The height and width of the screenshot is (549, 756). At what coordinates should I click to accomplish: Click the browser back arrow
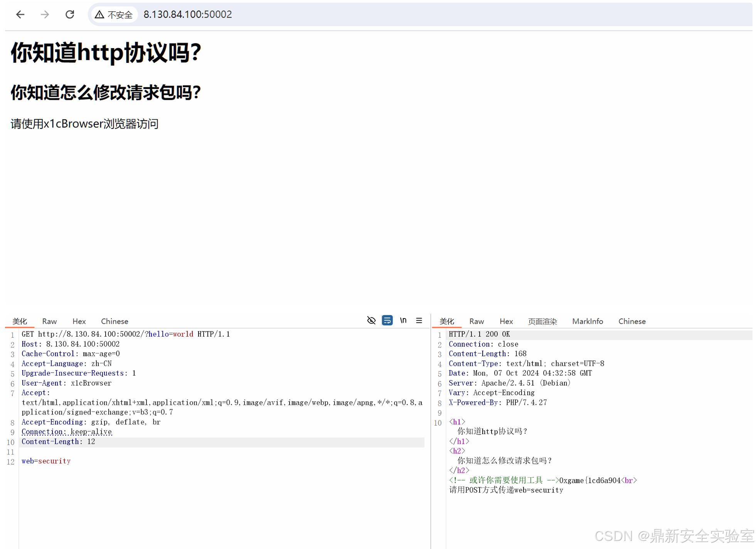20,15
